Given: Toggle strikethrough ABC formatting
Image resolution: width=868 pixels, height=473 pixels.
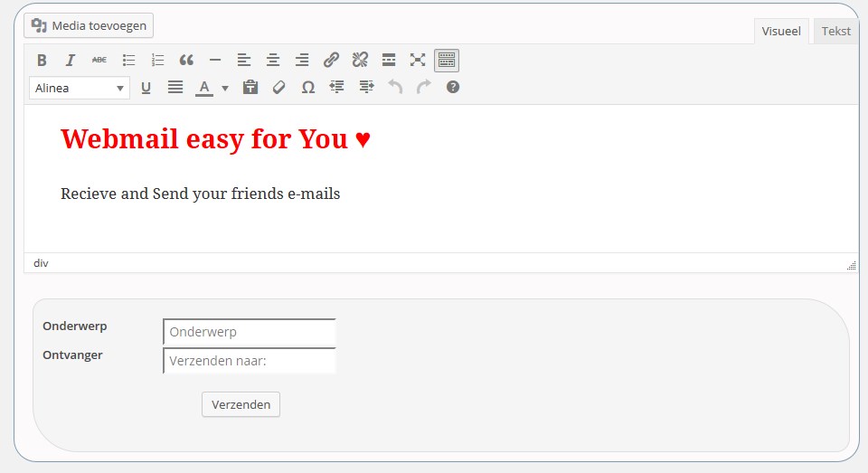Looking at the screenshot, I should click(99, 60).
